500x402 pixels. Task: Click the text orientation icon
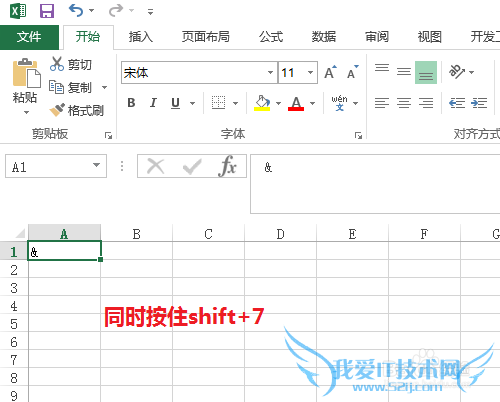pos(457,71)
